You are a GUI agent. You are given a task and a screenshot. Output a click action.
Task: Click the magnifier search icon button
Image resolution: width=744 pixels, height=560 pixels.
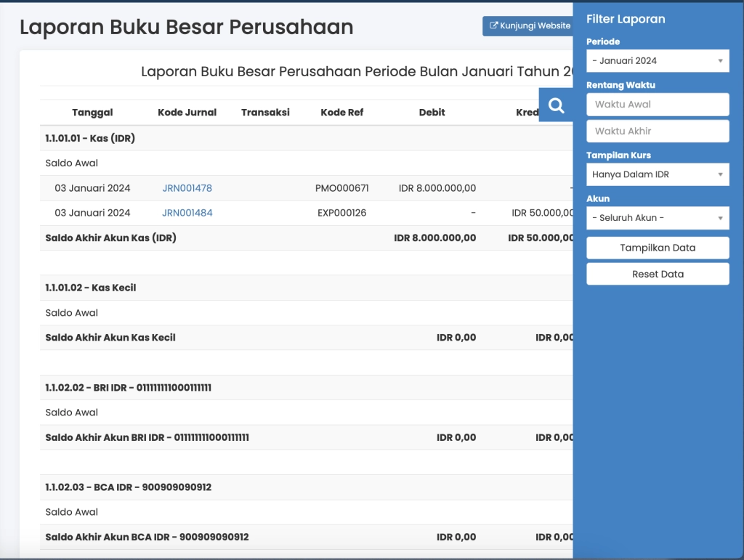point(556,105)
